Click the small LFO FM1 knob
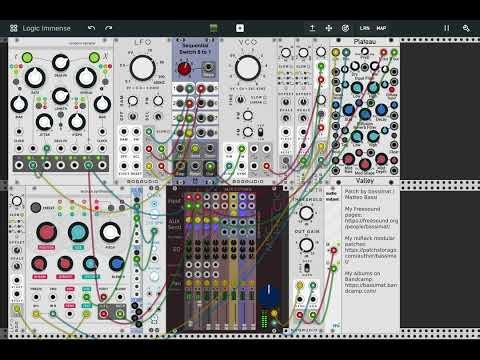This screenshot has height=360, width=480. tap(133, 100)
